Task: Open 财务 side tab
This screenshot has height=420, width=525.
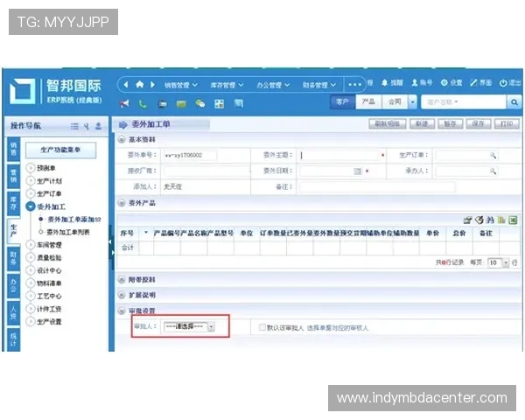Action: 13,258
